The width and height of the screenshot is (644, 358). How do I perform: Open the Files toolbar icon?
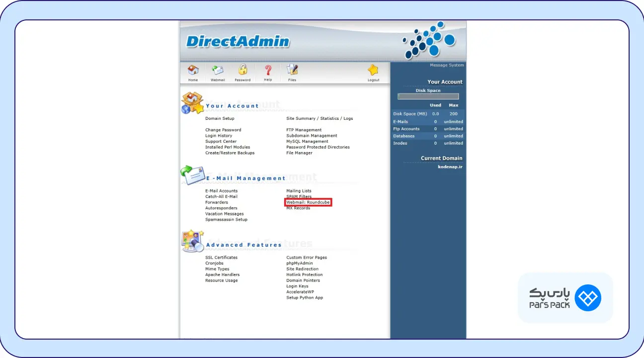pos(292,70)
